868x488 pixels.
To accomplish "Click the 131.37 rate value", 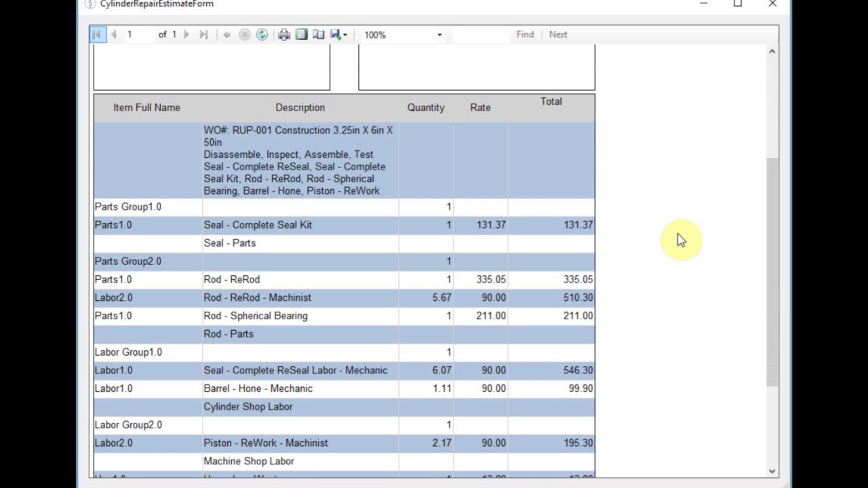I will [491, 225].
